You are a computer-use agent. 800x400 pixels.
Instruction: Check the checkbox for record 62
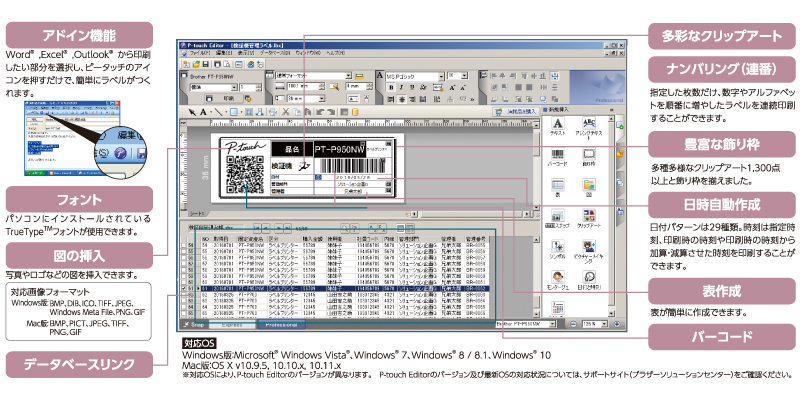[x=184, y=294]
